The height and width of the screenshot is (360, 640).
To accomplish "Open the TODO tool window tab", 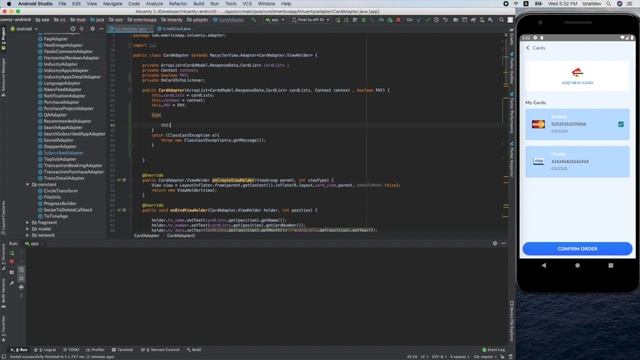I will (x=71, y=350).
